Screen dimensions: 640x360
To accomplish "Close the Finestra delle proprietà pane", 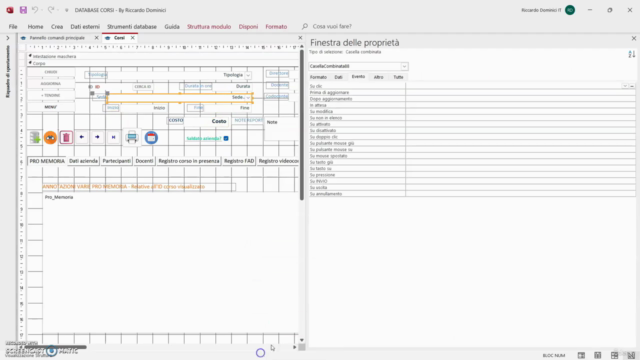I will tap(633, 38).
